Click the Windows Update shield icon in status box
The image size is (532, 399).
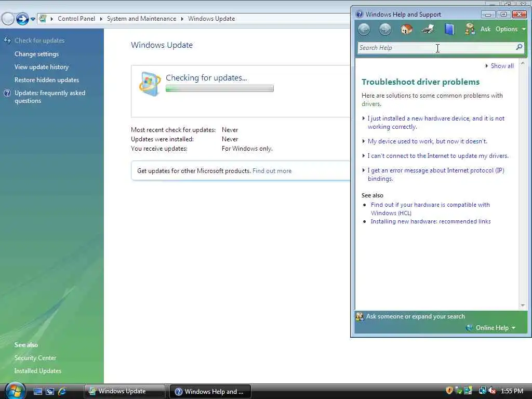click(150, 84)
